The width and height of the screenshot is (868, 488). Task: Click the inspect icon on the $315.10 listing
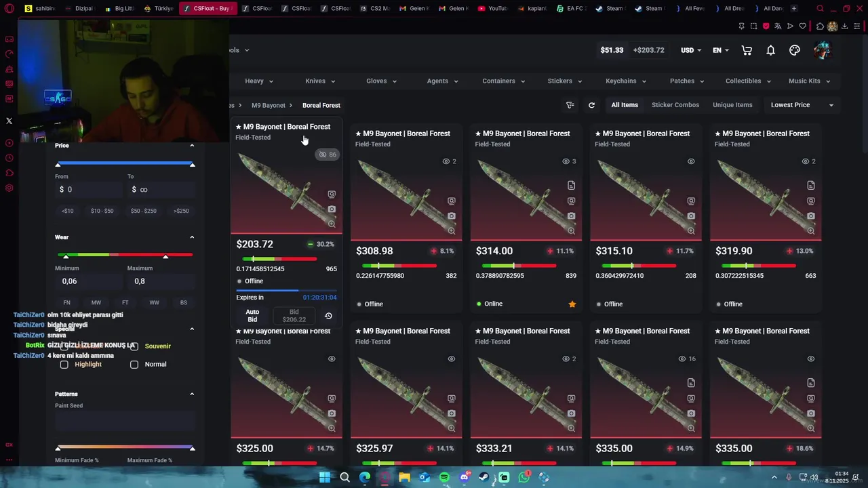[x=691, y=201]
